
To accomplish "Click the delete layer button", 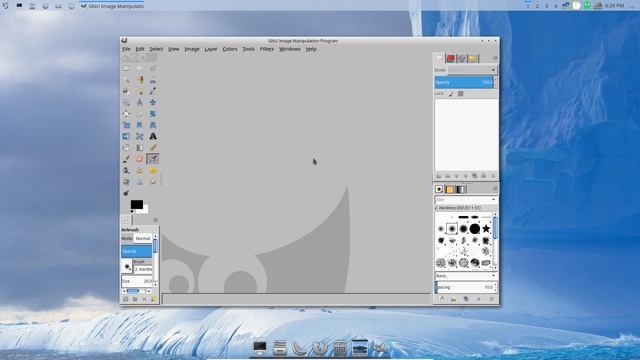I will point(493,176).
